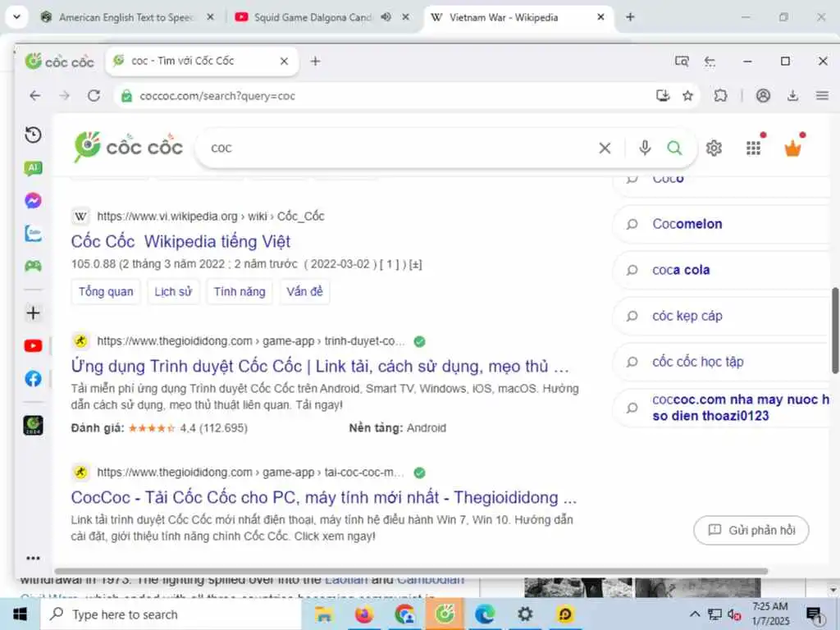The width and height of the screenshot is (840, 630).
Task: Open the profile account icon
Action: coord(764,96)
